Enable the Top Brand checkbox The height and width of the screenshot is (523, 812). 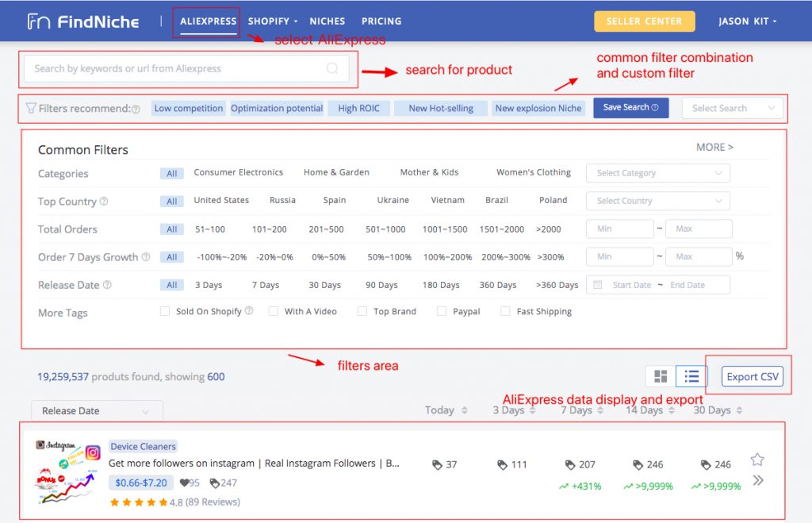[362, 311]
